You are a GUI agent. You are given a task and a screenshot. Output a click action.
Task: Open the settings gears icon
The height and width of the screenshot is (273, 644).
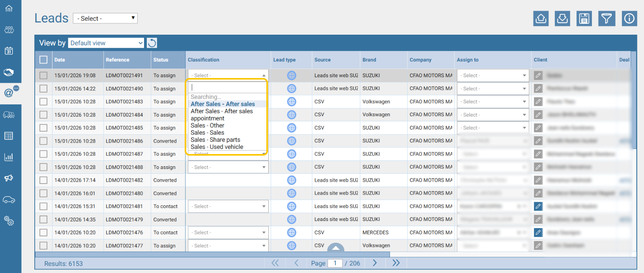tap(9, 221)
